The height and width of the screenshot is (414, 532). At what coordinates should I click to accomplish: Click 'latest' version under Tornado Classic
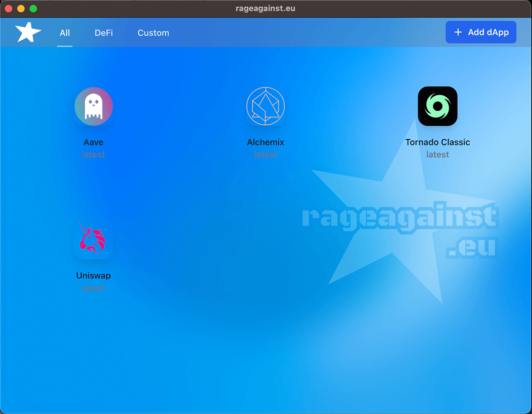(x=438, y=155)
